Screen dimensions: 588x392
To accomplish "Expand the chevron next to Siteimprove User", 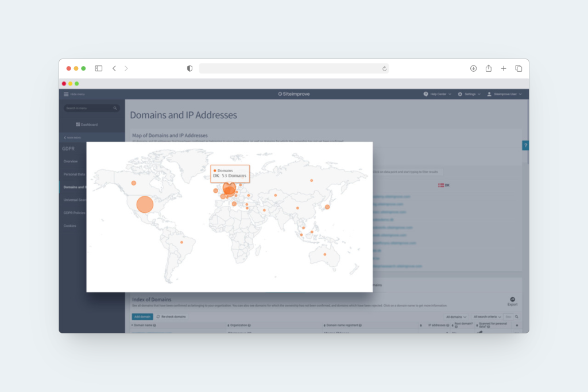I will click(521, 94).
